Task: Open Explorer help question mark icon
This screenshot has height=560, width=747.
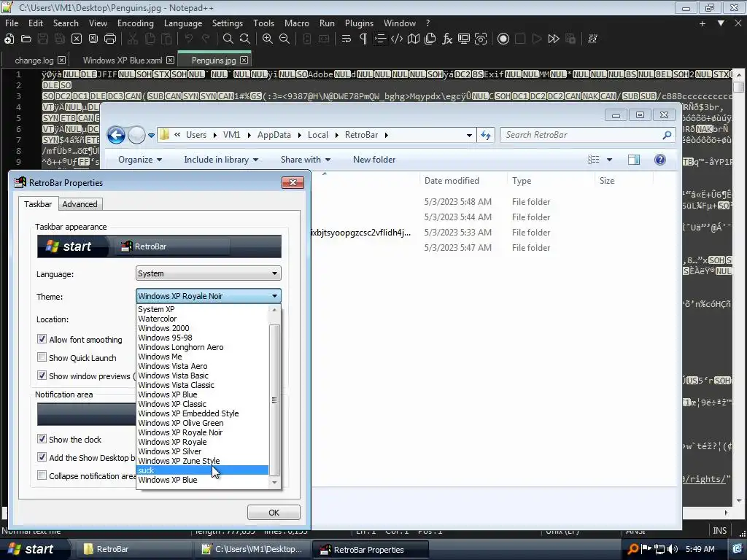Action: pyautogui.click(x=659, y=160)
